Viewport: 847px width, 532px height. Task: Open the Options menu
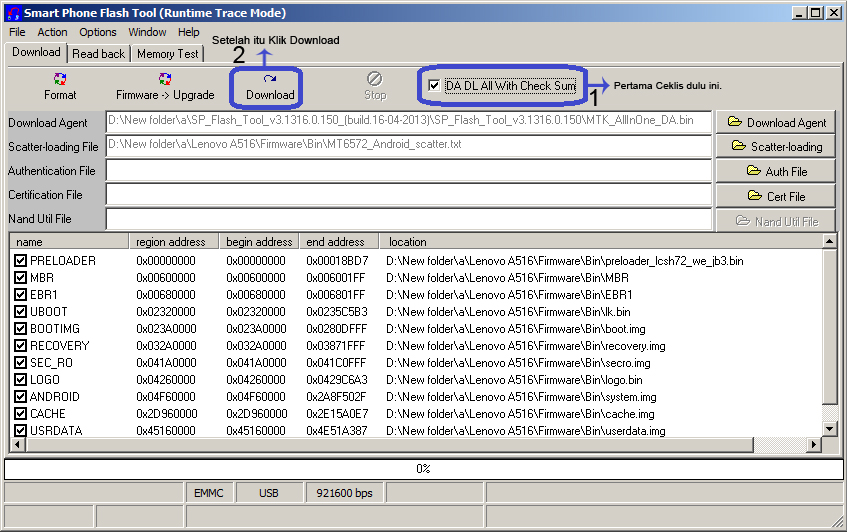pyautogui.click(x=98, y=32)
